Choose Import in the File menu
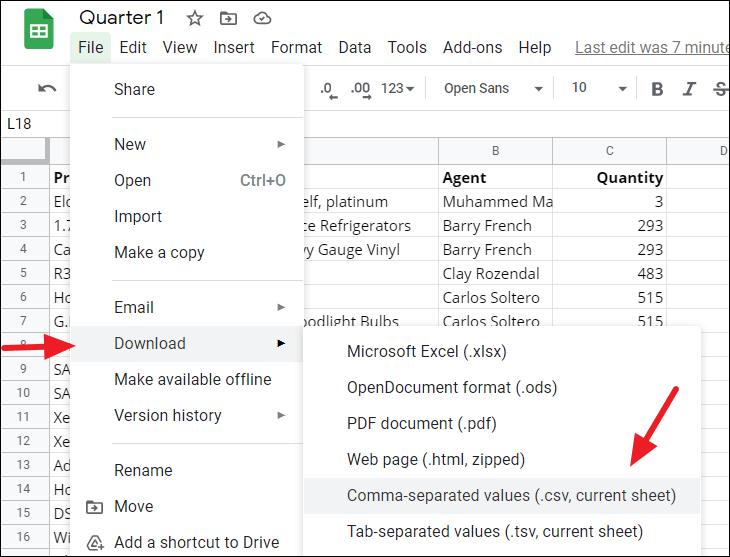 pyautogui.click(x=187, y=217)
